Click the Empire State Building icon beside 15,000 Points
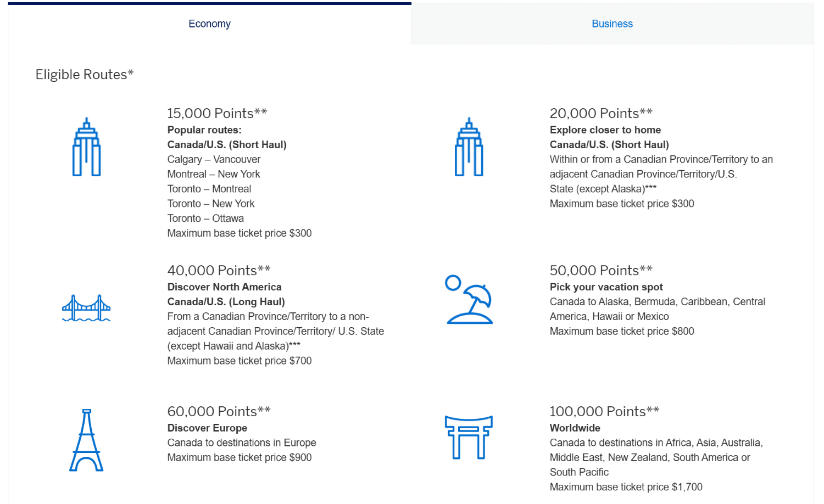Image resolution: width=824 pixels, height=504 pixels. (x=86, y=147)
